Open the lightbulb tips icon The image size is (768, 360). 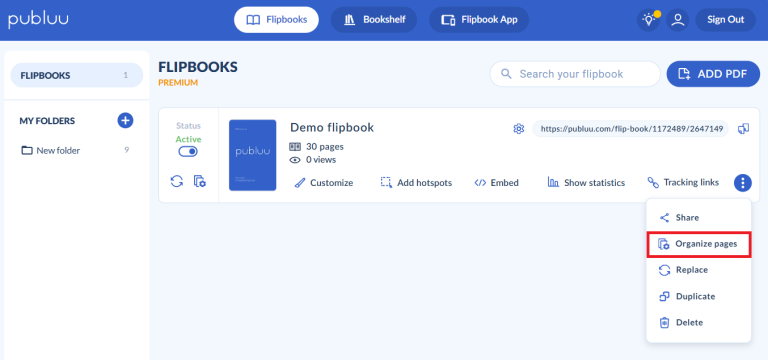648,20
